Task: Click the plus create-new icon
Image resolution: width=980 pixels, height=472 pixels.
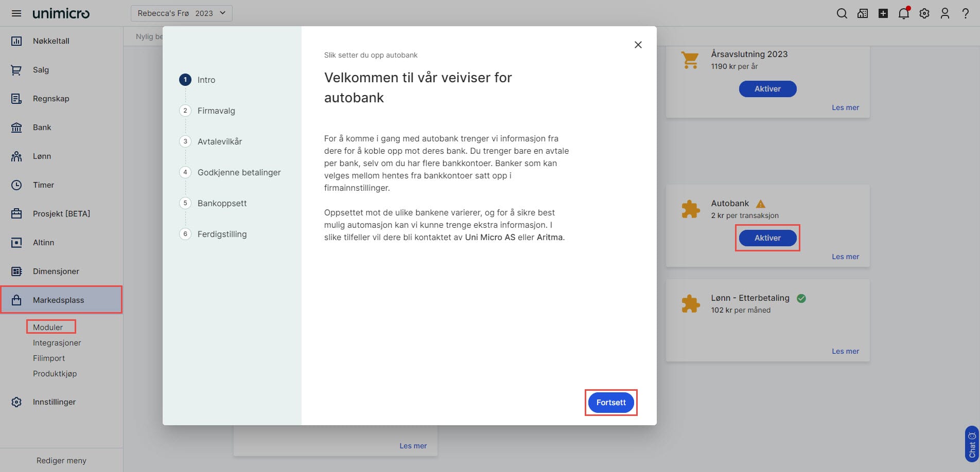Action: click(x=883, y=14)
